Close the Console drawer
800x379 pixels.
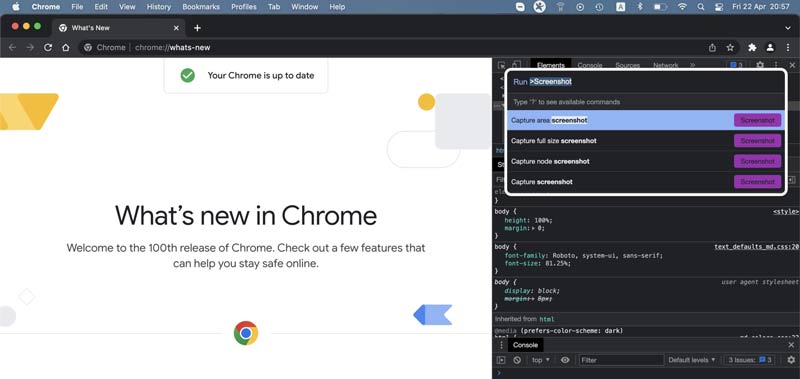coord(791,345)
